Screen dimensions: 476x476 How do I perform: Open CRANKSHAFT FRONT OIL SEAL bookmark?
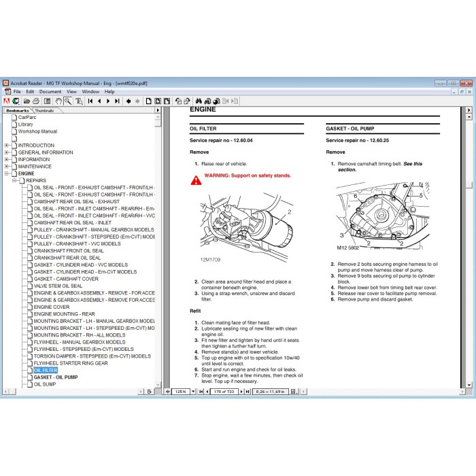(x=69, y=251)
